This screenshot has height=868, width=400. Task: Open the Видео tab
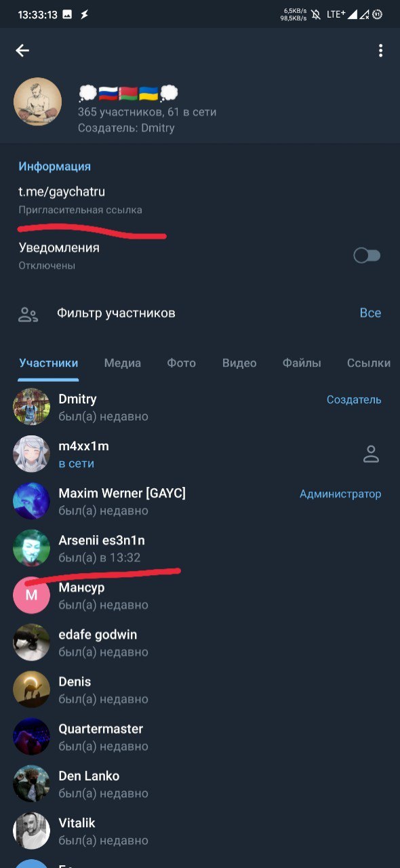pyautogui.click(x=239, y=363)
